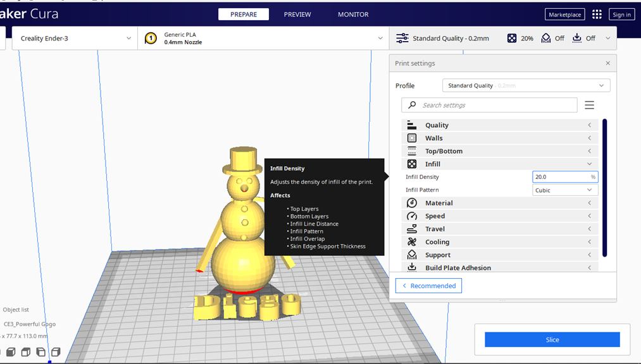Image resolution: width=641 pixels, height=364 pixels.
Task: Click the print profile sliders icon
Action: (402, 38)
